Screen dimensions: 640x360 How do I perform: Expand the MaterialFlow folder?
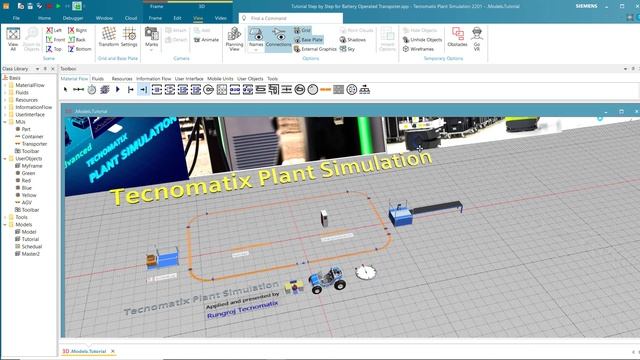pos(5,85)
